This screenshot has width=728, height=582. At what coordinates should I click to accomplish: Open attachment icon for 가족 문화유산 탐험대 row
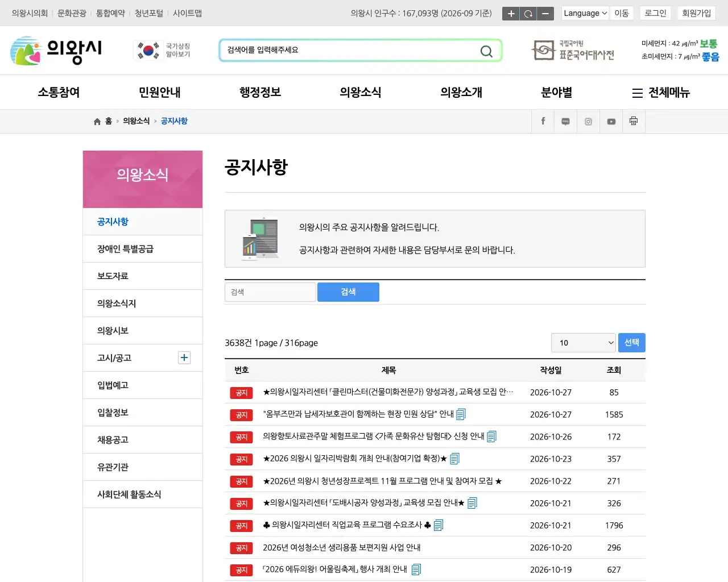[x=491, y=436]
